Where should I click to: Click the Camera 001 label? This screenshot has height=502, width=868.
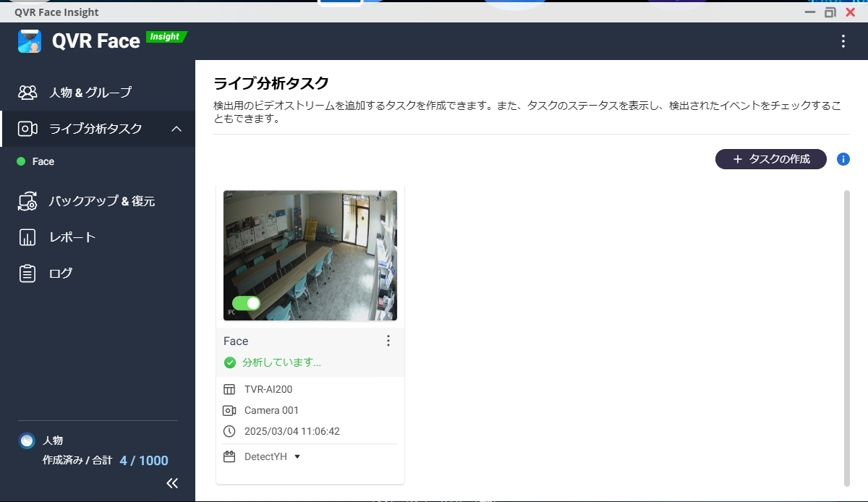(x=271, y=410)
